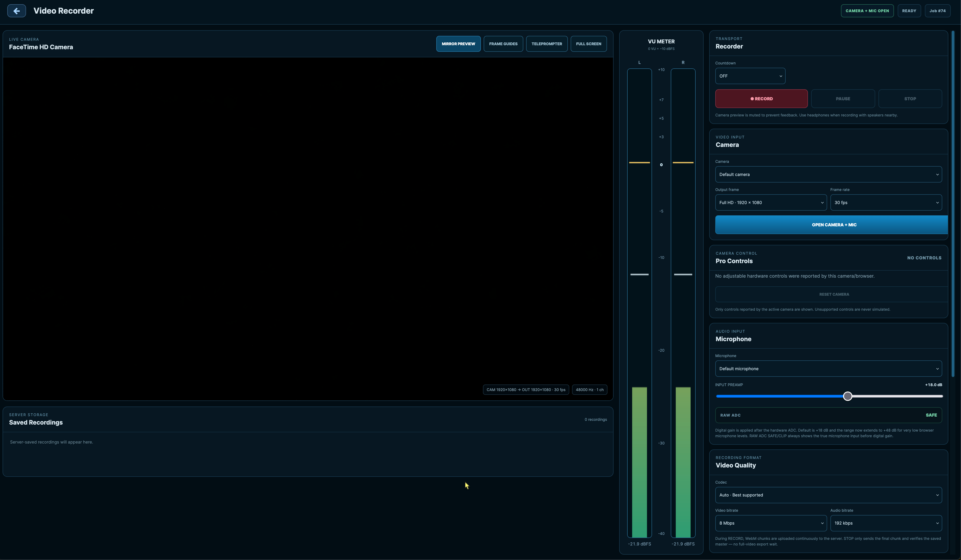Open the Camera selection dropdown

(x=828, y=174)
